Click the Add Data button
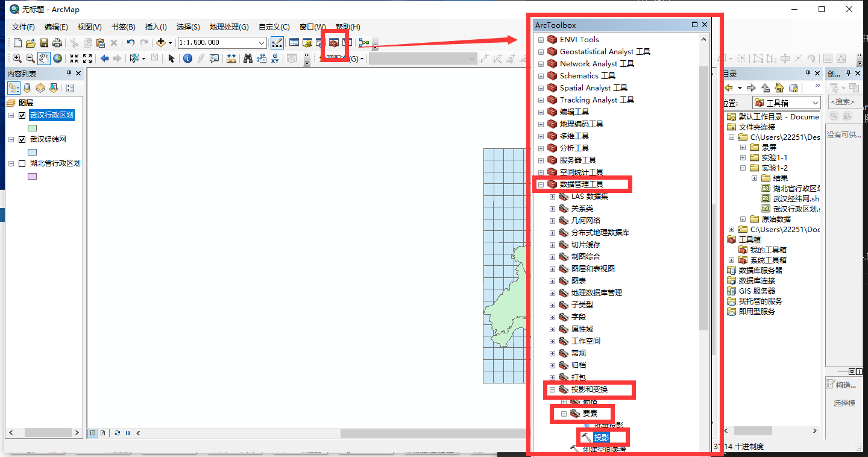This screenshot has width=868, height=457. click(x=160, y=43)
